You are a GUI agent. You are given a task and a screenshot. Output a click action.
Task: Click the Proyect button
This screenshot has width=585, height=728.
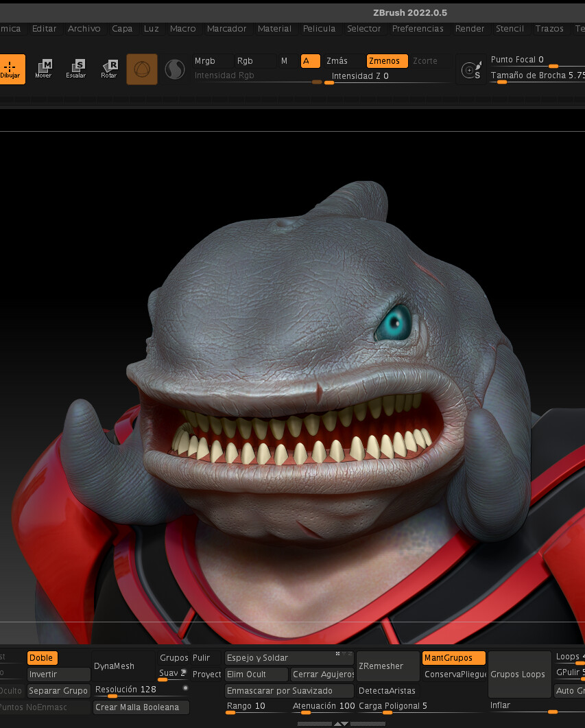[206, 674]
